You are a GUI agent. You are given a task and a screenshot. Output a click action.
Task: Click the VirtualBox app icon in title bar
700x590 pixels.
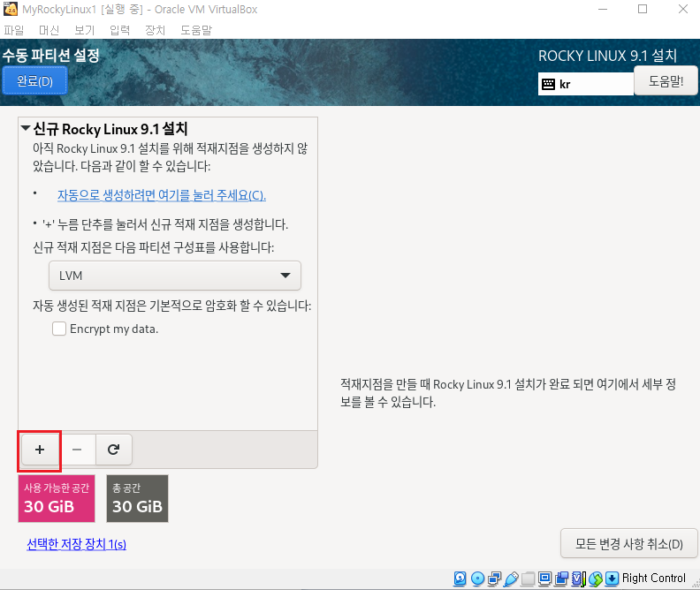(11, 9)
